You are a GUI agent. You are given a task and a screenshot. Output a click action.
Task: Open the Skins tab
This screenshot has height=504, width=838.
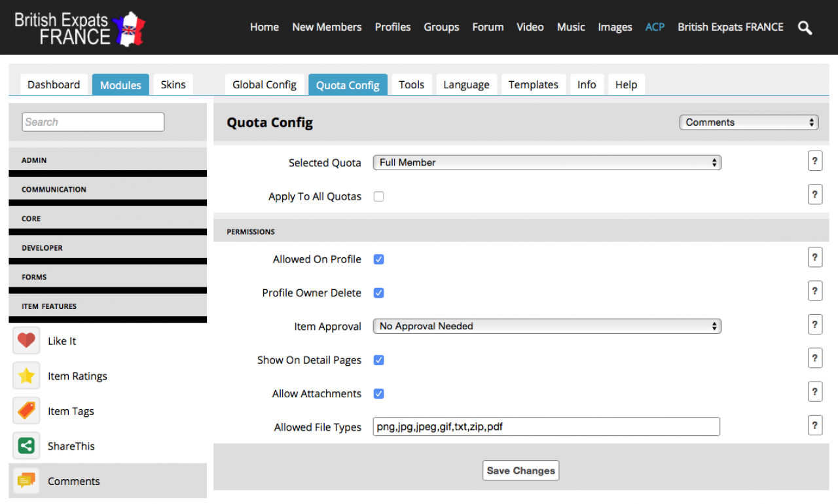[x=173, y=85]
